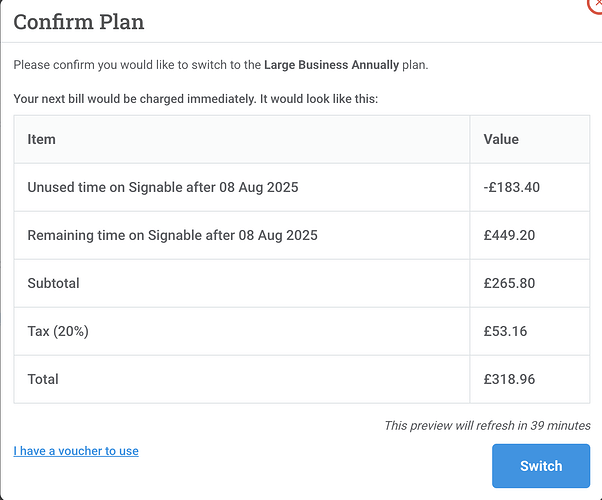Click the £53.16 tax amount

505,331
